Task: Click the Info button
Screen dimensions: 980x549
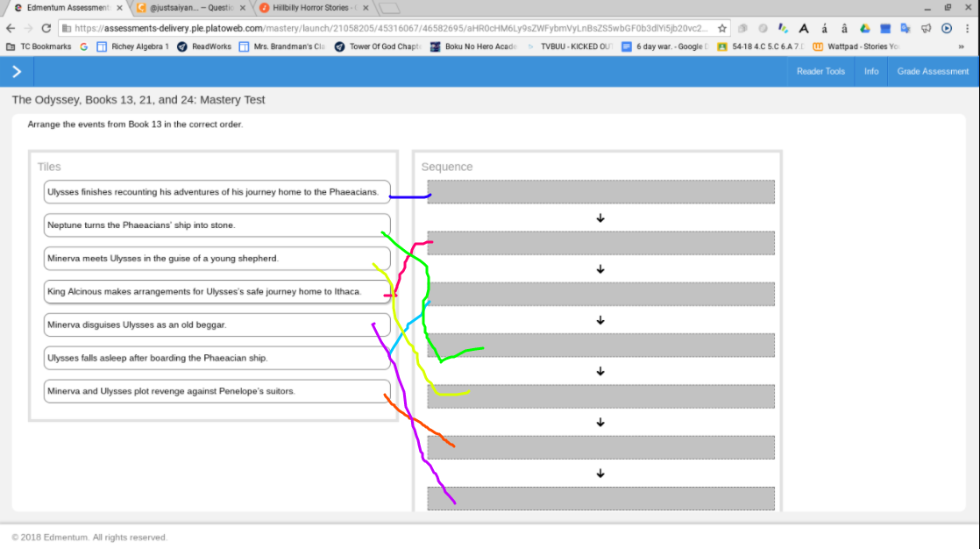Action: pyautogui.click(x=870, y=71)
